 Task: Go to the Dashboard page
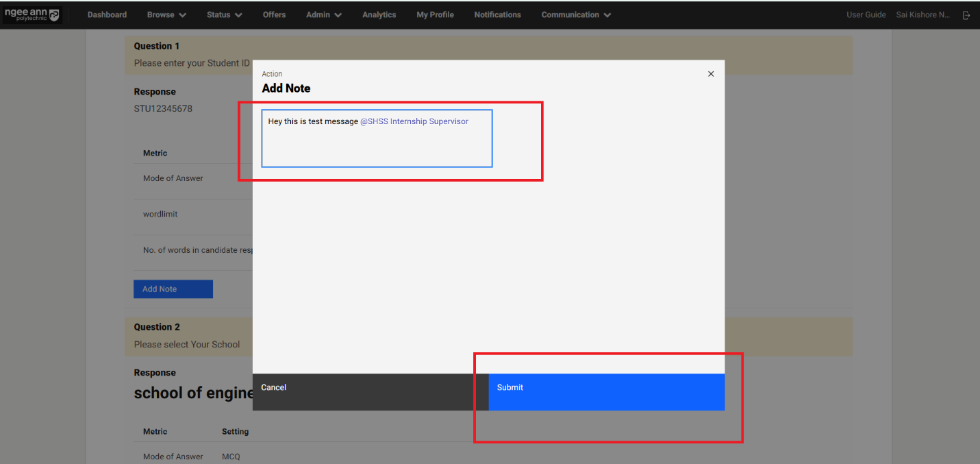pyautogui.click(x=107, y=15)
